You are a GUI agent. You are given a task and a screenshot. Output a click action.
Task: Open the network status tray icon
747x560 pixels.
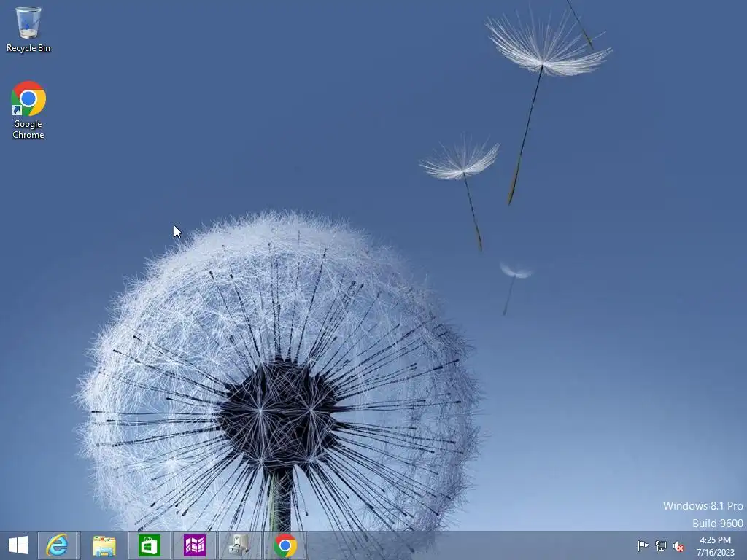661,545
